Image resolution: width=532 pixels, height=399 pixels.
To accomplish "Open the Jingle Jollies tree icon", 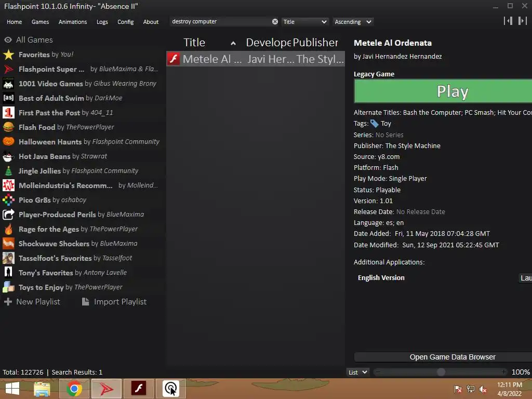I will (8, 171).
